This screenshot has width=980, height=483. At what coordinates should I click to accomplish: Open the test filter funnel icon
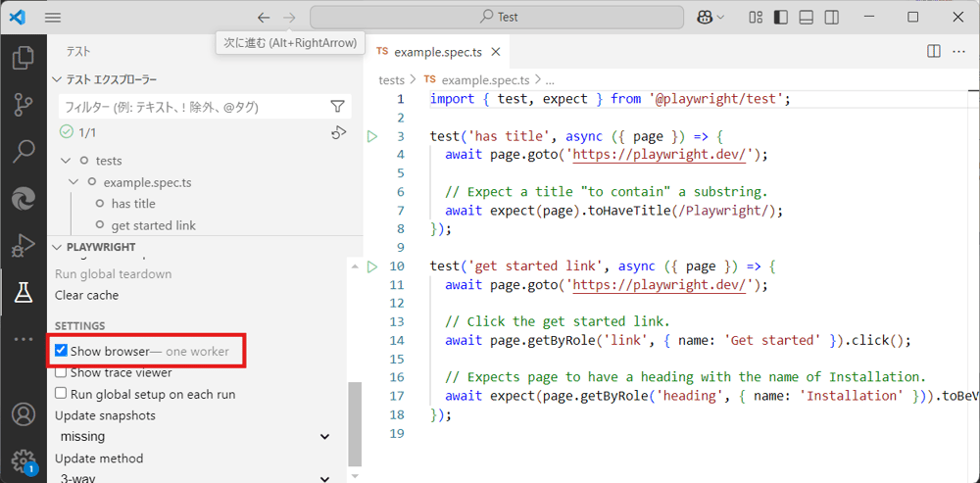click(337, 107)
